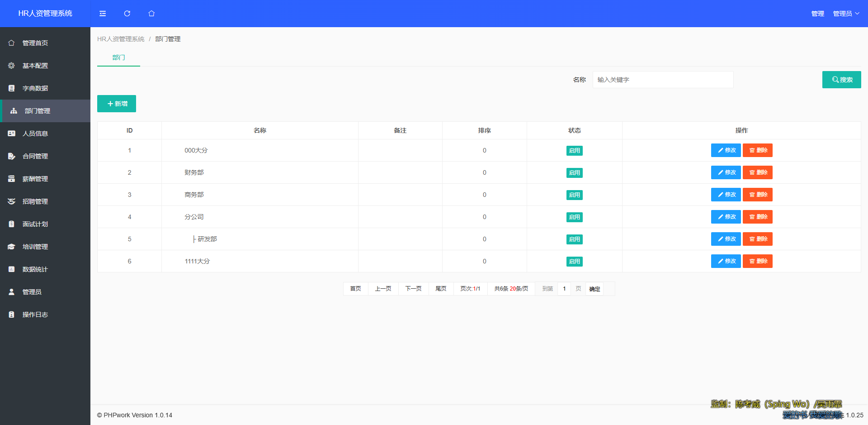The width and height of the screenshot is (868, 425).
Task: Click the 新增 add button
Action: pyautogui.click(x=117, y=104)
